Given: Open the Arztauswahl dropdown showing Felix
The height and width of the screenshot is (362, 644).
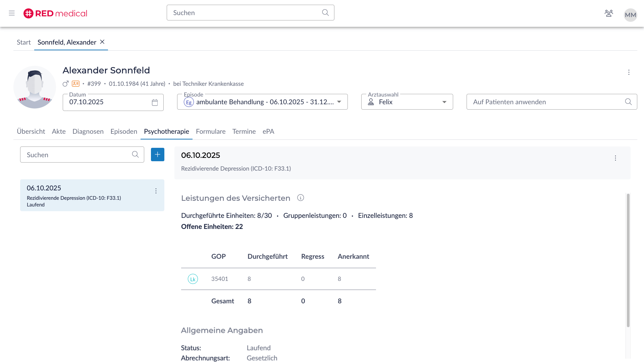Looking at the screenshot, I should [x=444, y=102].
